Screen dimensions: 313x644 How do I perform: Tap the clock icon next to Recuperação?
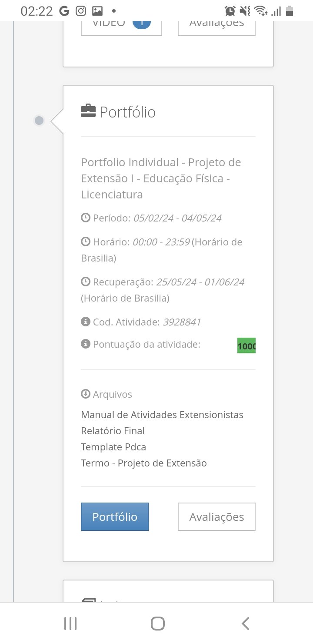(86, 282)
